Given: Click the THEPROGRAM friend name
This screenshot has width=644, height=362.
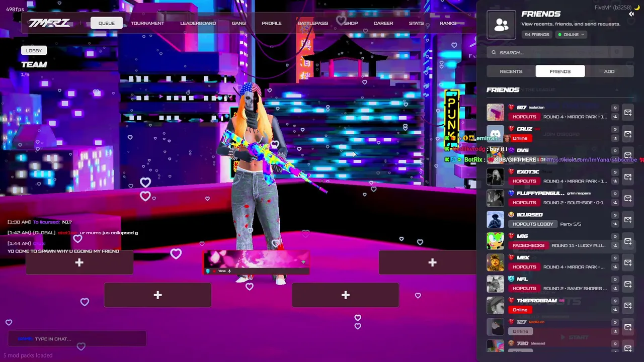Looking at the screenshot, I should (x=536, y=301).
